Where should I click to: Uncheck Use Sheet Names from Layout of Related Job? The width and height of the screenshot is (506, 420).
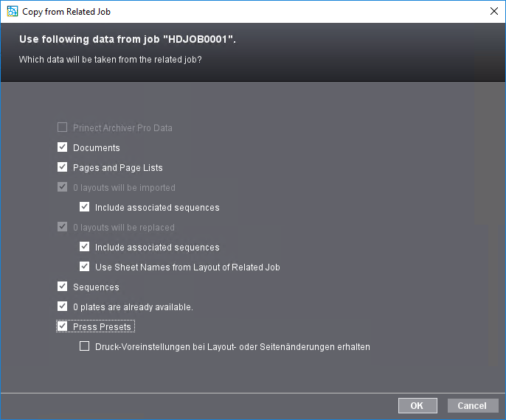[84, 267]
